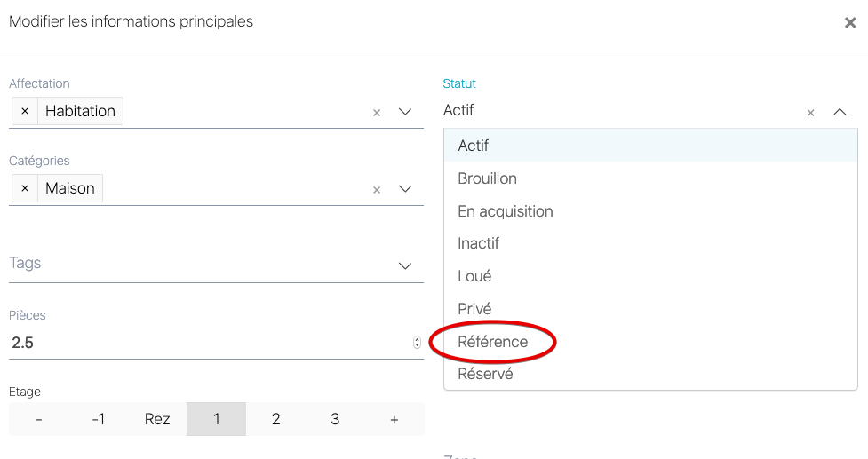Clear the Statut selected value
Screen dimensions: 868x459
coord(810,113)
